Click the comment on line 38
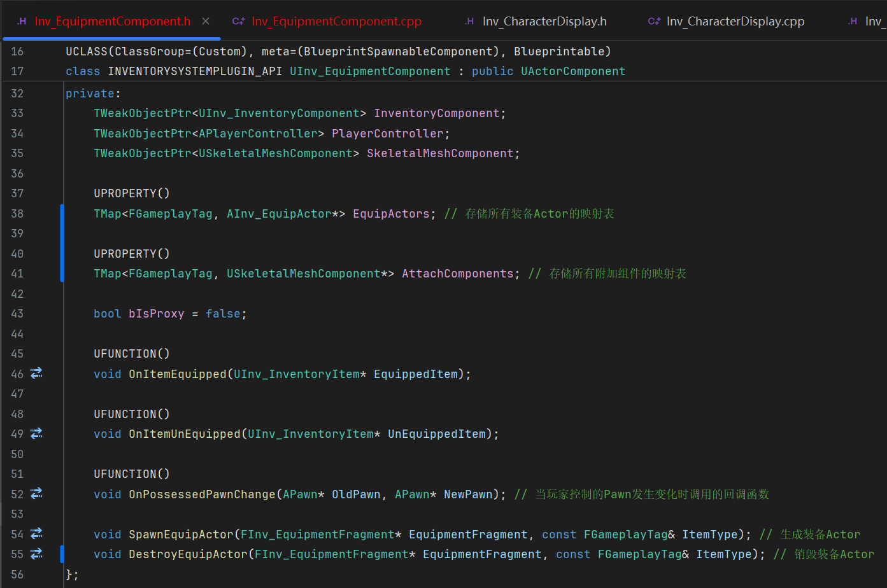The height and width of the screenshot is (588, 887). [530, 214]
